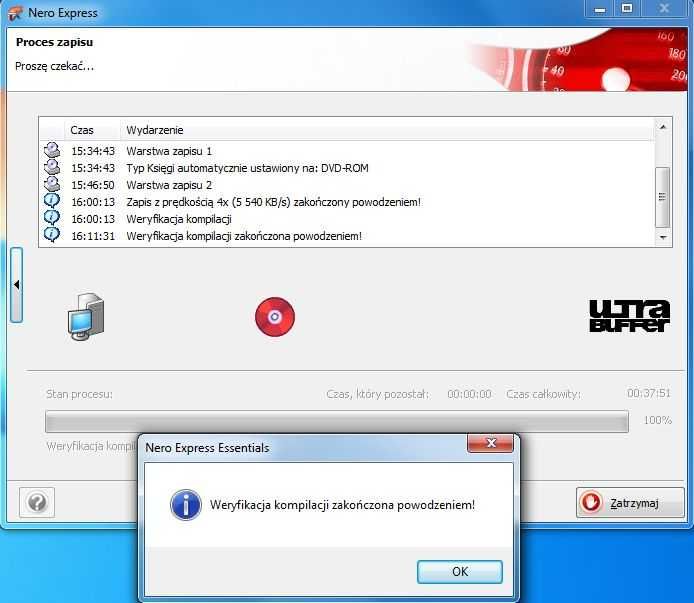Click the computer source icon
Image resolution: width=694 pixels, height=603 pixels.
pos(86,317)
